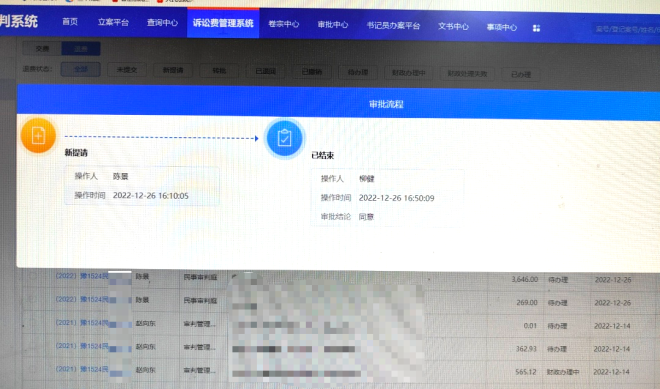Click the amount 565.12 cell

(x=526, y=372)
